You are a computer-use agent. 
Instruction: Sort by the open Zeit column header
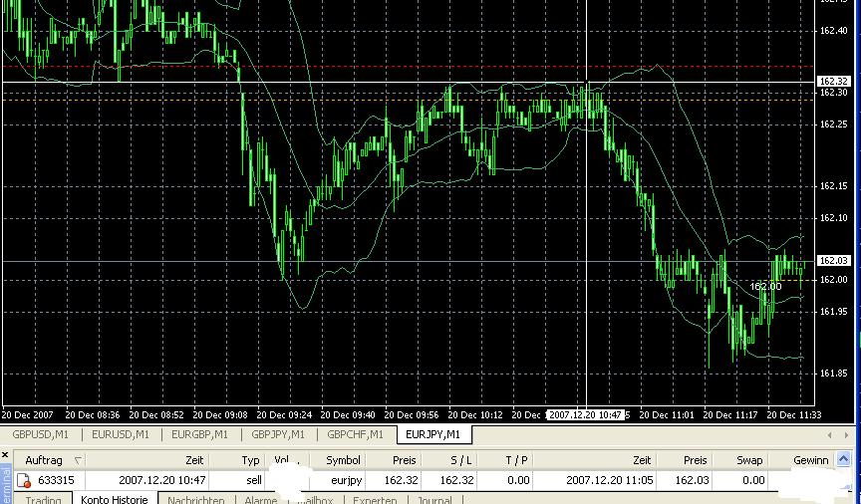click(x=194, y=460)
